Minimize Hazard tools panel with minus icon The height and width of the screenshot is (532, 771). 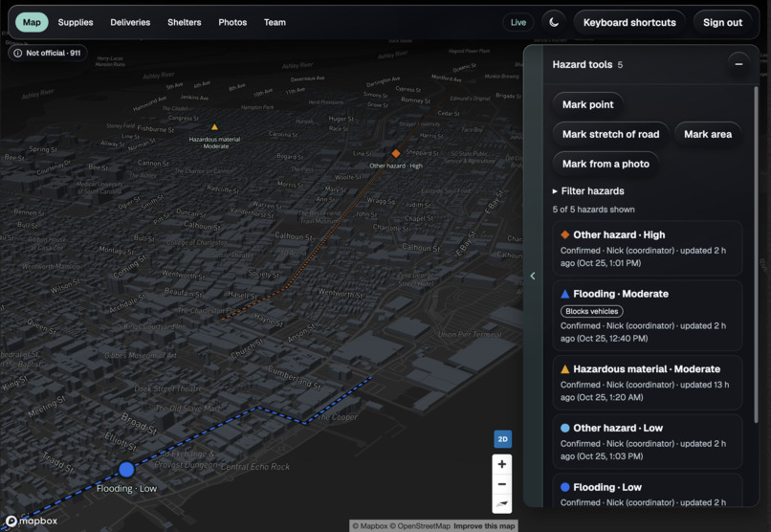coord(738,64)
